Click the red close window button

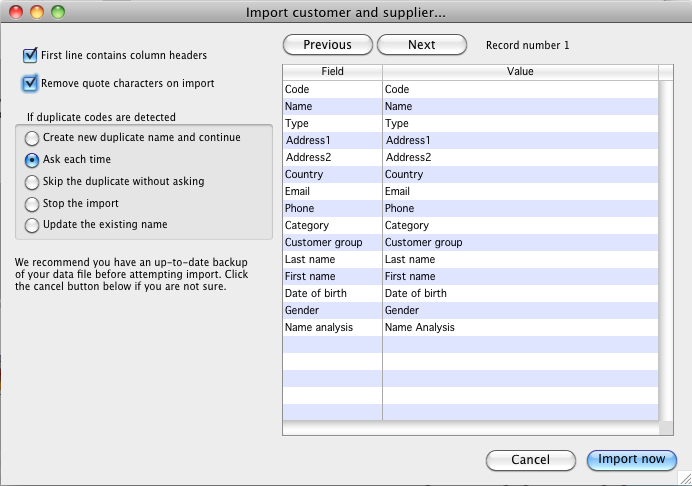(16, 12)
